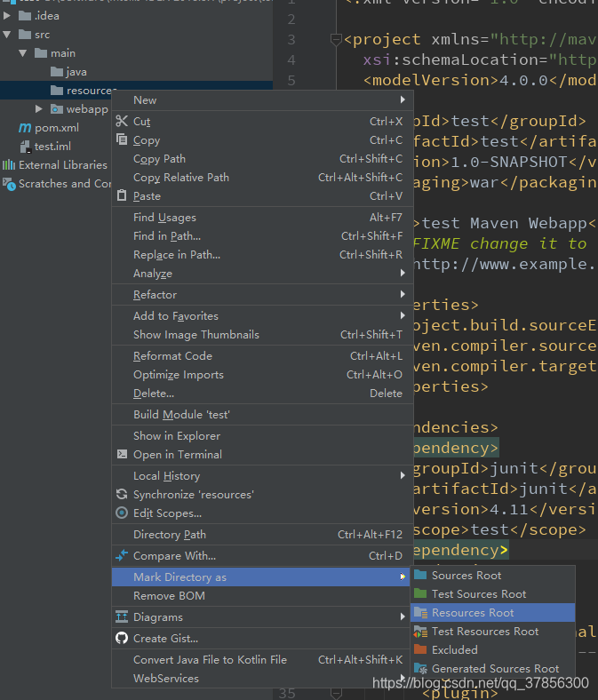
Task: Click the Cut scissors icon
Action: [122, 121]
